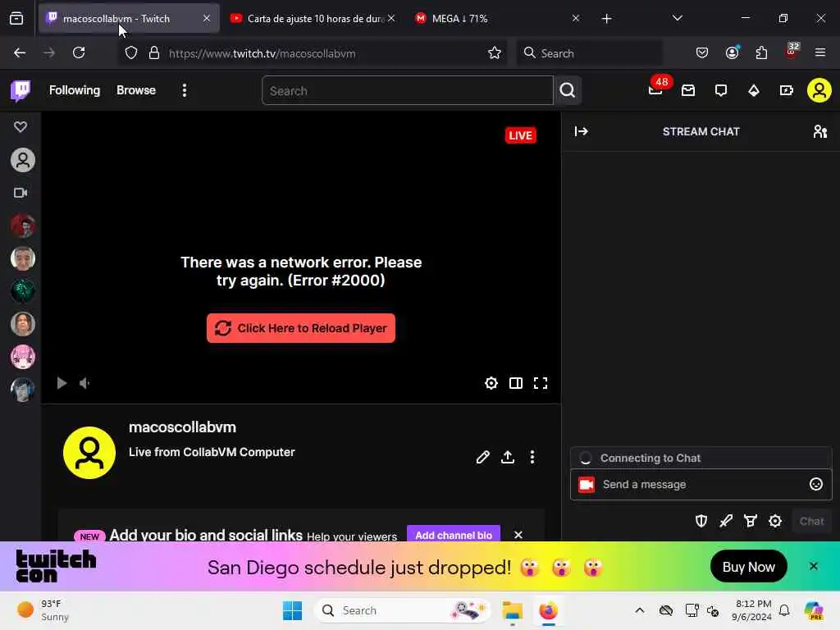Open the mod sword icon under chat

click(726, 521)
